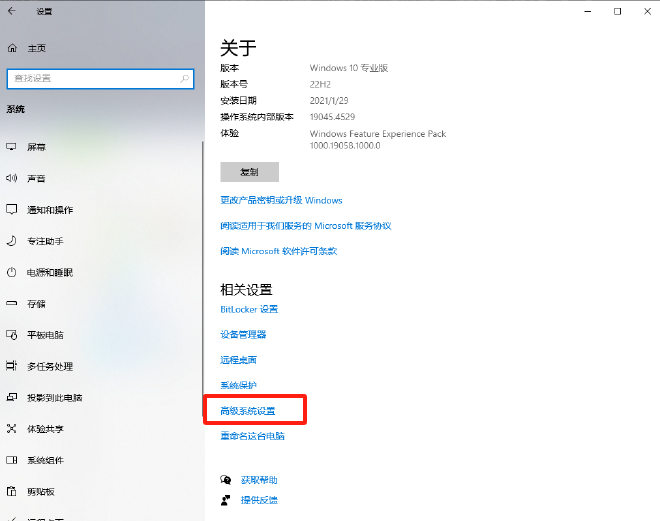Click the 获取帮助 chat bubble icon
This screenshot has height=521, width=660.
click(x=226, y=480)
